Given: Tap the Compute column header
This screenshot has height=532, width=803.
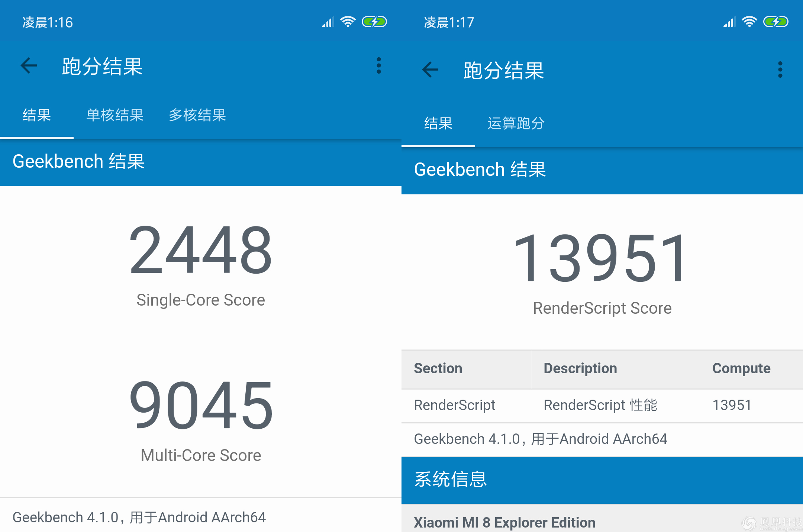Looking at the screenshot, I should (741, 368).
